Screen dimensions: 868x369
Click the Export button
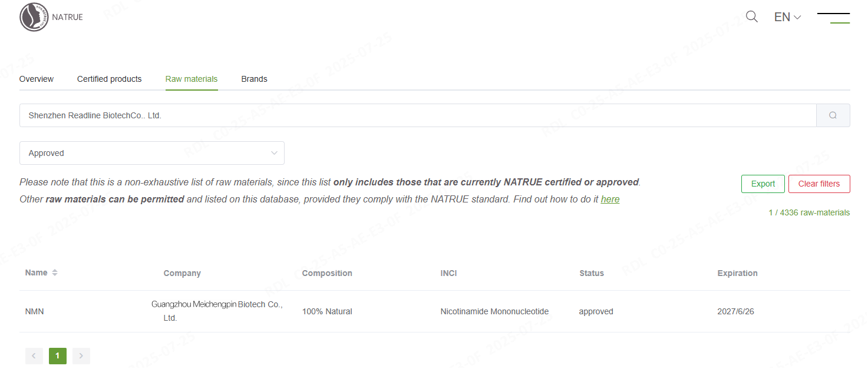tap(763, 184)
